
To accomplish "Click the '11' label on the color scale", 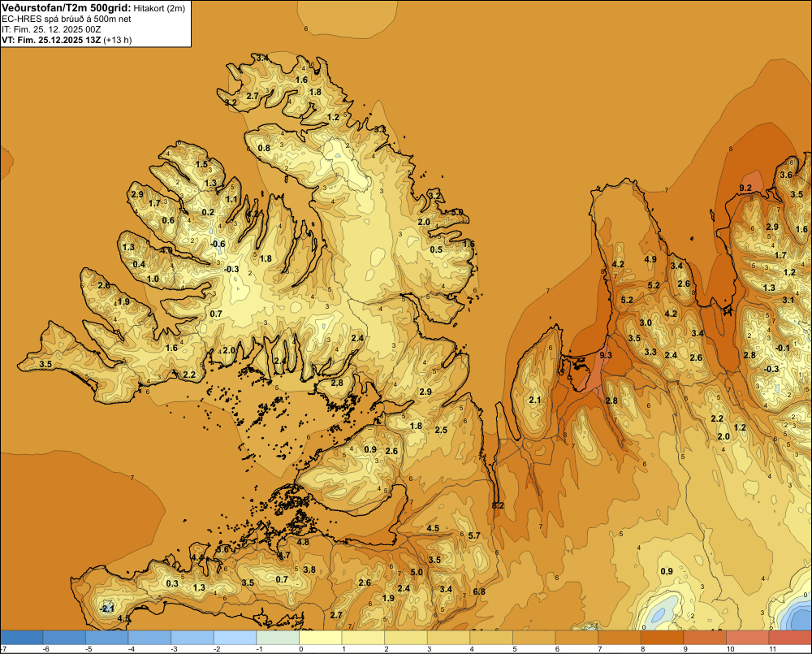I will [772, 649].
